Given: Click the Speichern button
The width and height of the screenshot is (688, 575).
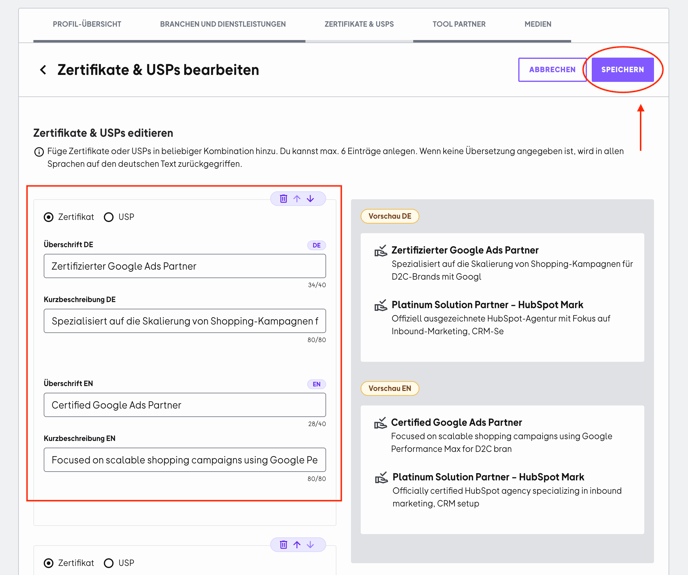Looking at the screenshot, I should click(x=623, y=70).
